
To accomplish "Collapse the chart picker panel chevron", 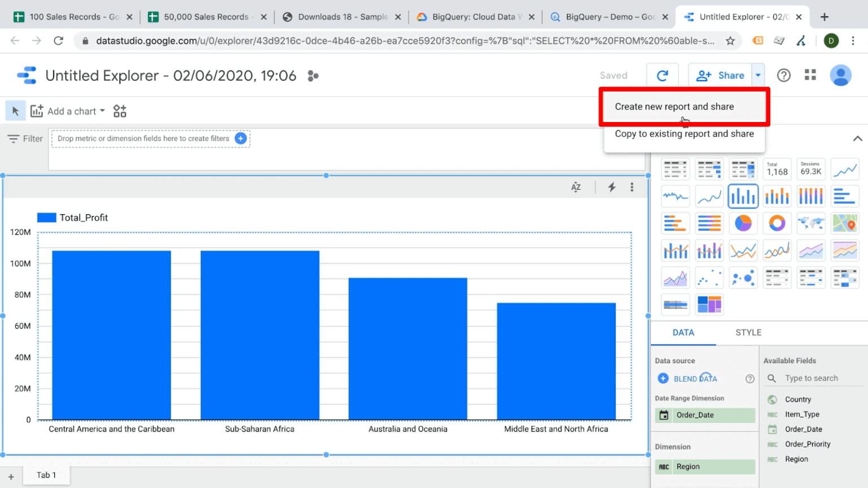I will (858, 138).
